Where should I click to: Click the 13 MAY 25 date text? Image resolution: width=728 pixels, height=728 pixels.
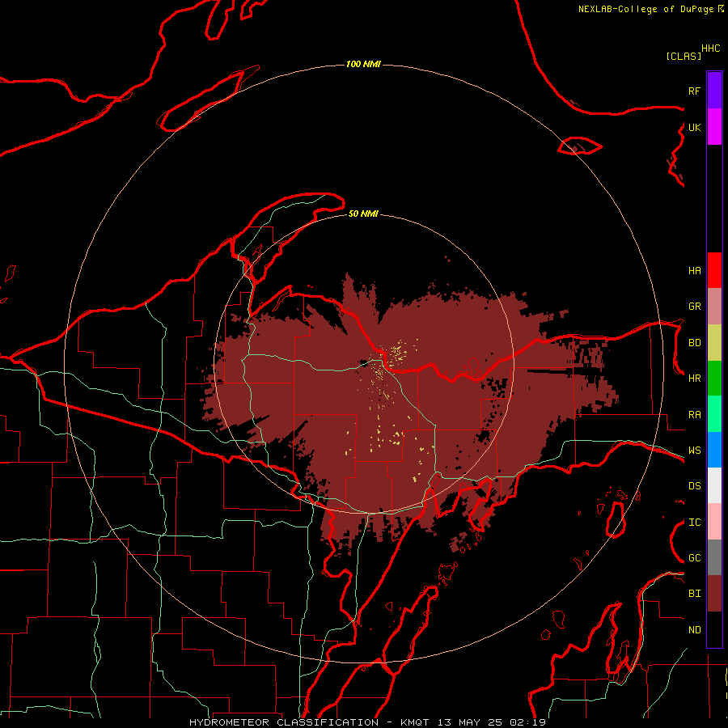pyautogui.click(x=469, y=722)
